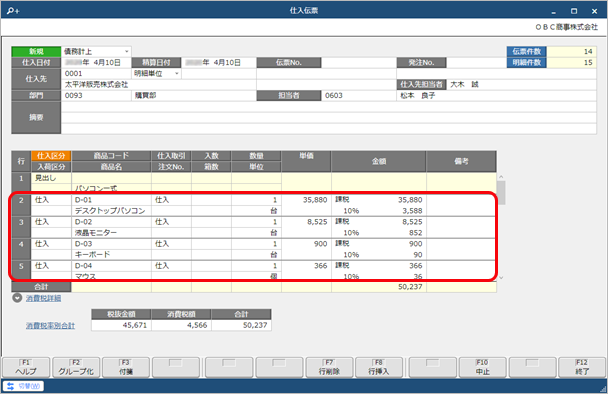The height and width of the screenshot is (394, 608).
Task: Click the 仕入日付 date field
Action: (x=96, y=62)
